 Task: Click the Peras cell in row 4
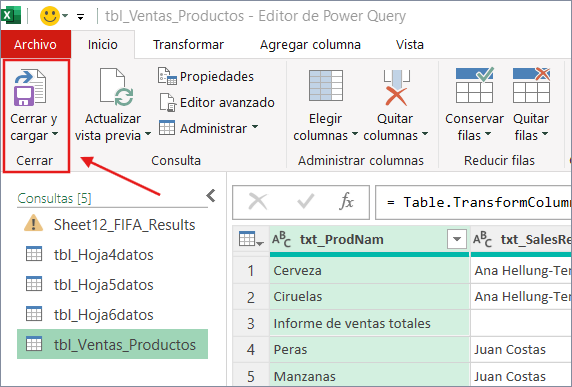pyautogui.click(x=369, y=349)
